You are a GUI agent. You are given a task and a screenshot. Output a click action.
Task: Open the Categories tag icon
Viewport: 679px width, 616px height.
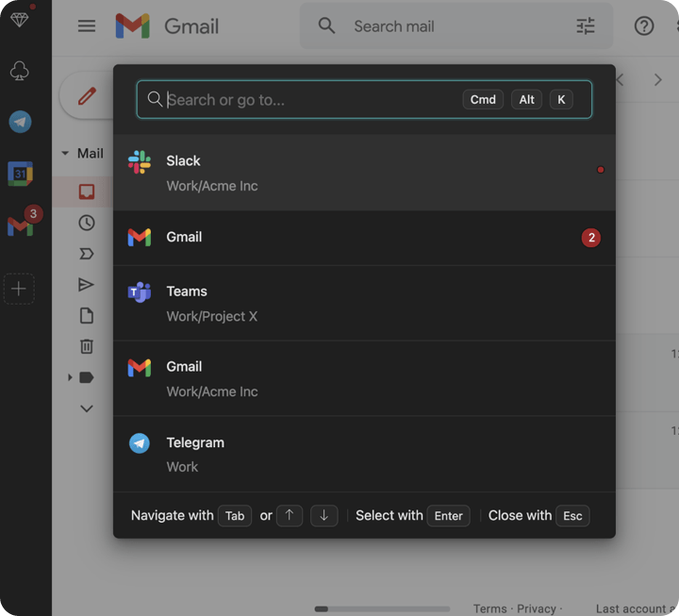point(87,377)
